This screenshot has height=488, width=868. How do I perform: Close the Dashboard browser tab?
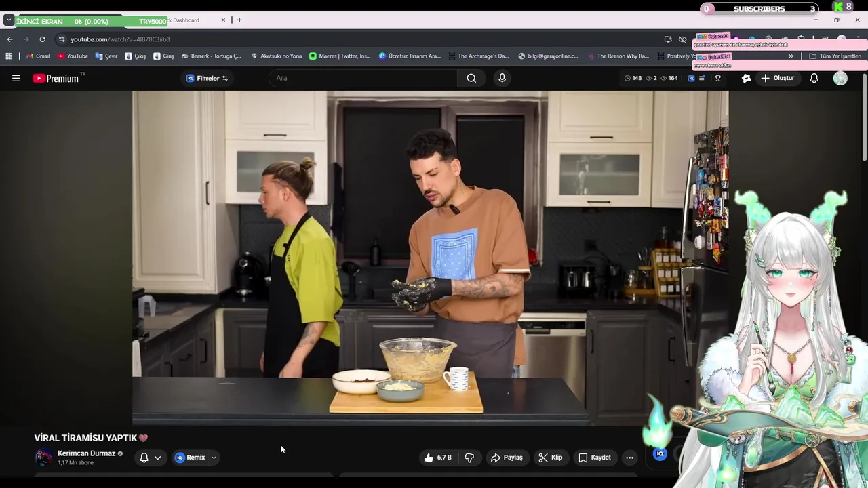click(x=223, y=20)
